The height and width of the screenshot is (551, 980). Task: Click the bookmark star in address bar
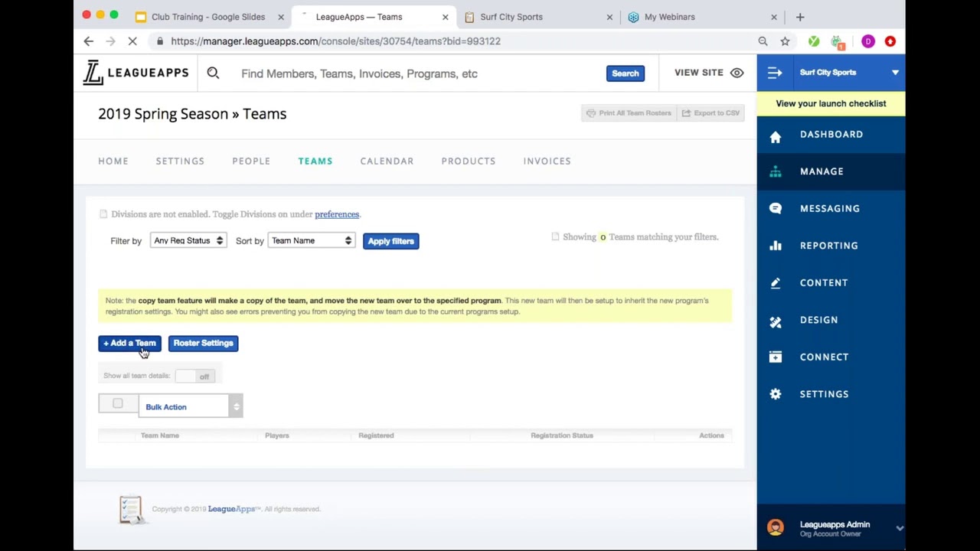(x=785, y=41)
